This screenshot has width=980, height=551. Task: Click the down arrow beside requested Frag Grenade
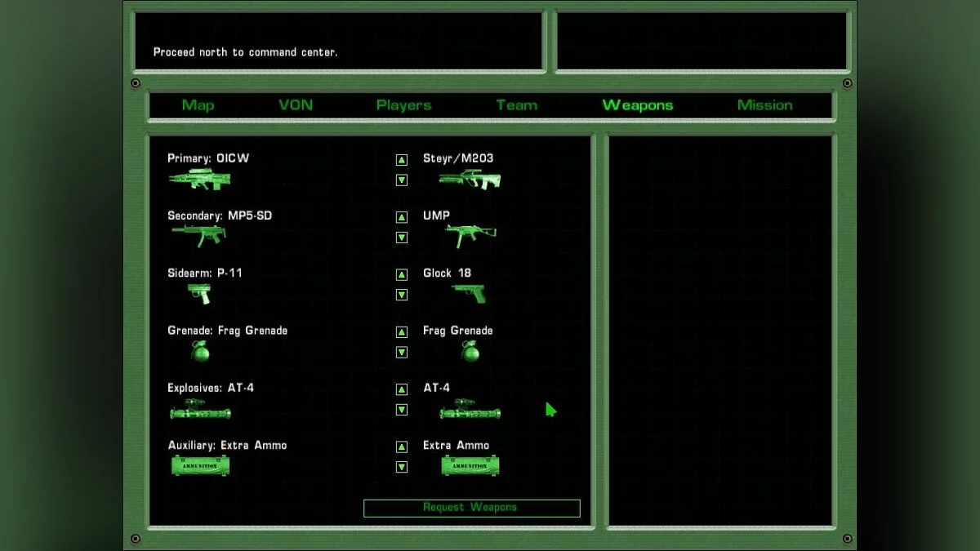tap(402, 353)
